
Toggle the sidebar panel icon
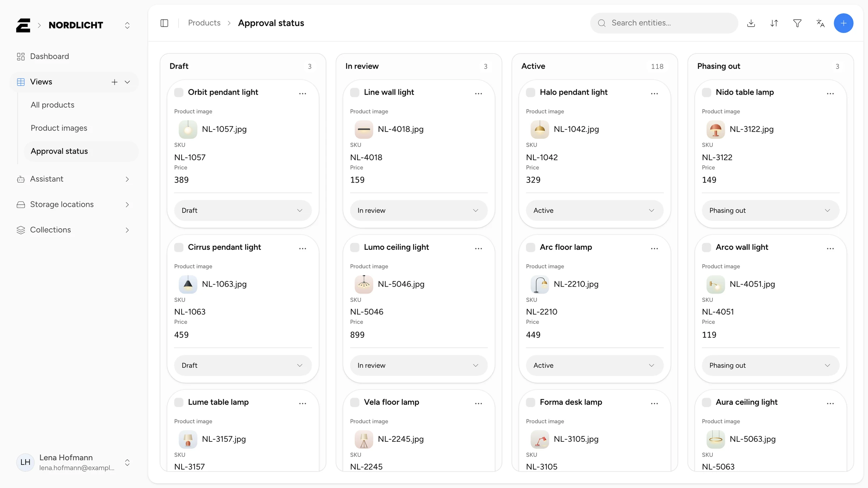(164, 23)
